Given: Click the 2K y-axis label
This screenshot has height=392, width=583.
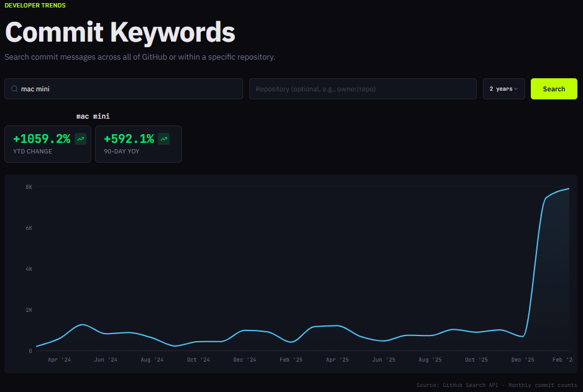Looking at the screenshot, I should click(x=29, y=310).
